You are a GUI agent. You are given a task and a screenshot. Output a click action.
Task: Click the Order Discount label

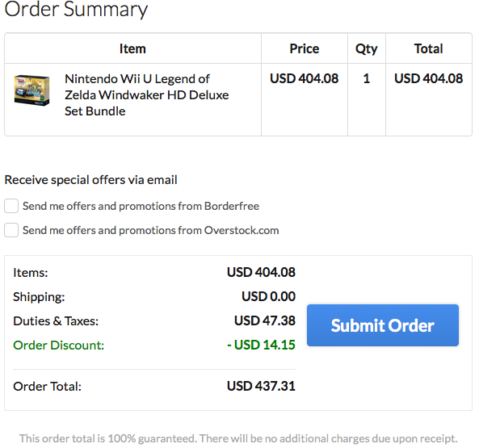point(59,345)
